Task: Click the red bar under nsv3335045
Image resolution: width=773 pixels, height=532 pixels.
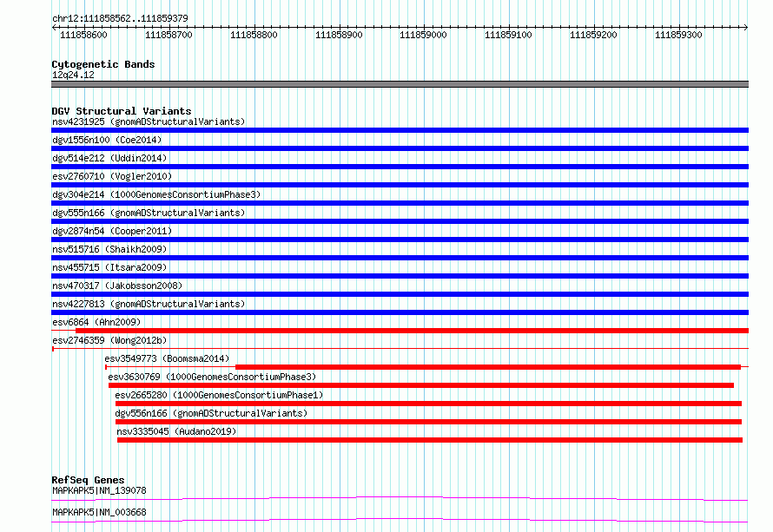Action: 430,440
